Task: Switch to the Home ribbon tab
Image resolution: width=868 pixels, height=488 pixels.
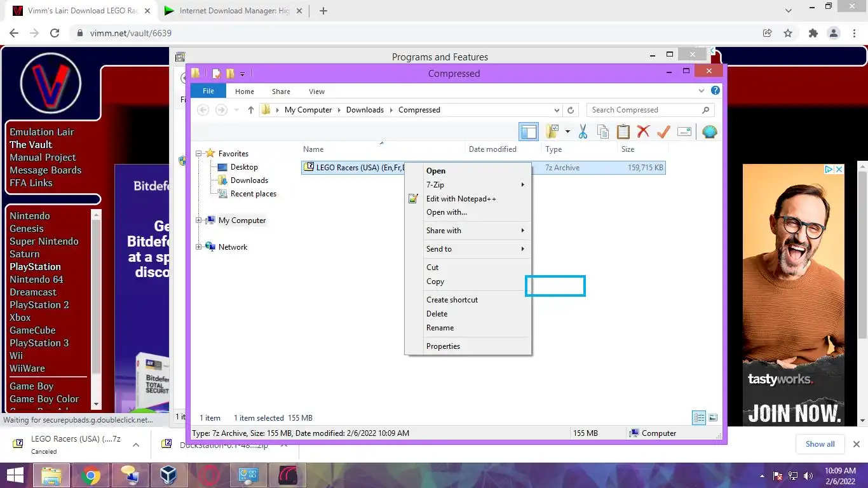Action: (x=245, y=91)
